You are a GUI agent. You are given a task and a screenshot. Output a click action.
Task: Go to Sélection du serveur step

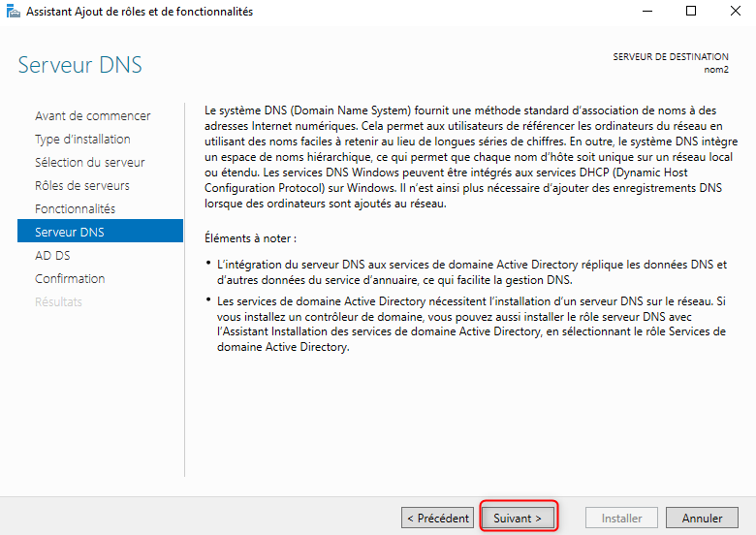[90, 163]
